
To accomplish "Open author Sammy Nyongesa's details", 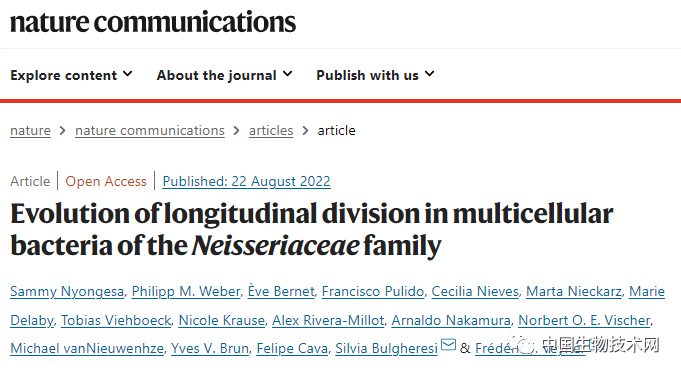I will pyautogui.click(x=67, y=291).
